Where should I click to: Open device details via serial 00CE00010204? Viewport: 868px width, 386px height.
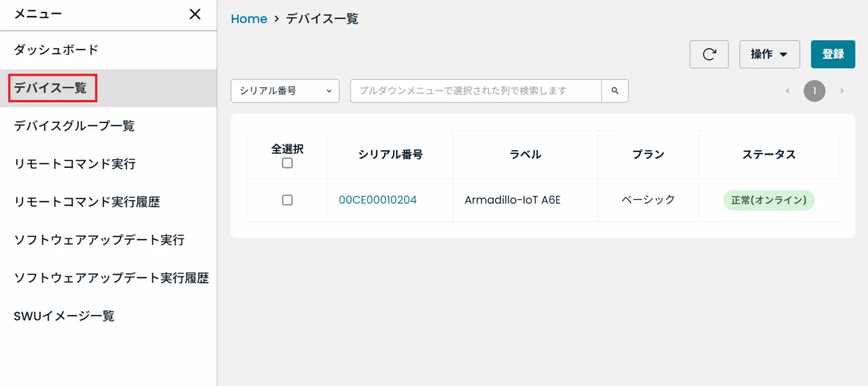click(x=377, y=200)
